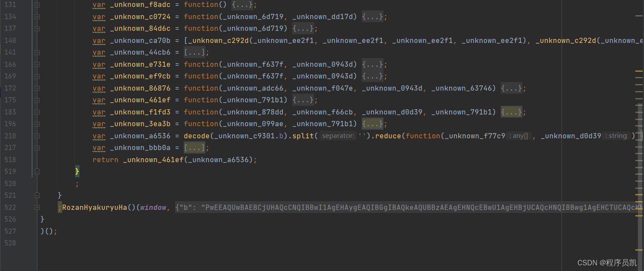
Task: Click first '_unknown_c292d' call on line 140
Action: click(x=218, y=41)
